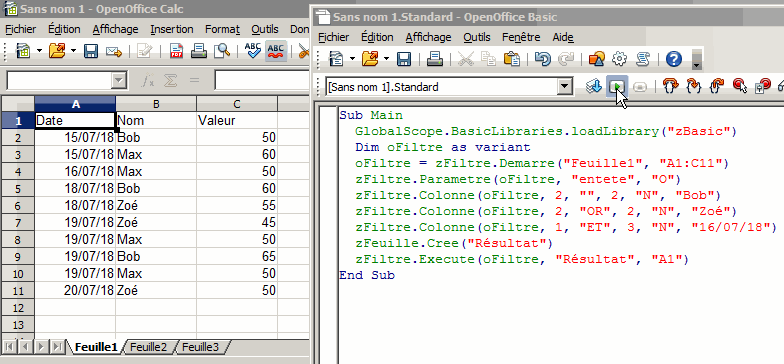Open the Insertion menu in Calc
Viewport: 784px width, 364px height.
[172, 29]
